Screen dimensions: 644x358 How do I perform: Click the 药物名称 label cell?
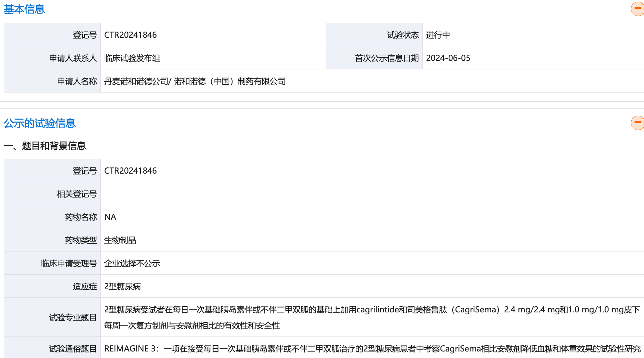(52, 217)
